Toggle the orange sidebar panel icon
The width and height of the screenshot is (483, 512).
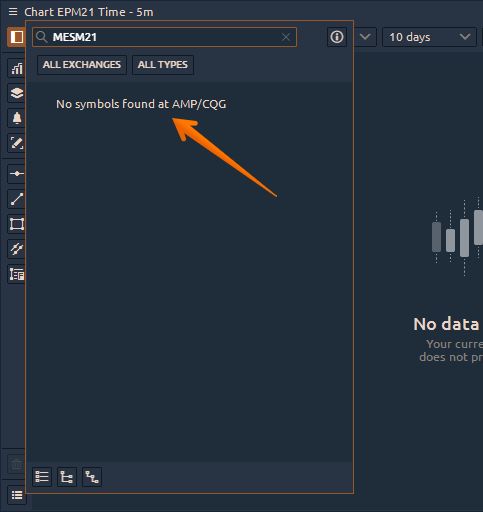coord(16,37)
